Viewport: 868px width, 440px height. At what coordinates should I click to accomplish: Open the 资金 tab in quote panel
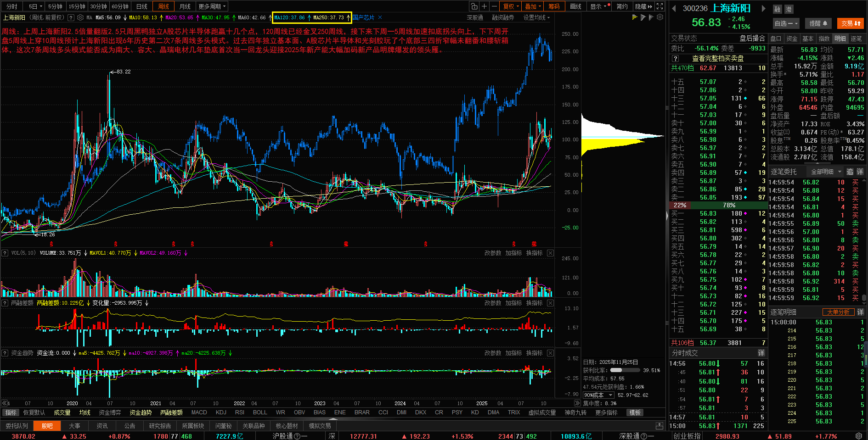pyautogui.click(x=792, y=39)
